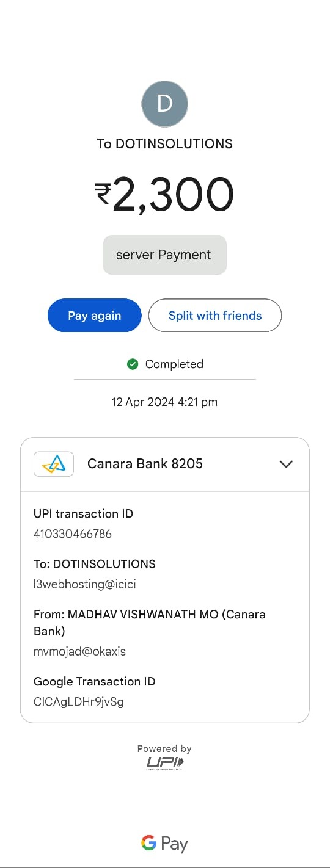
Task: Click the To DOTINSOLUTIONS heading
Action: click(x=165, y=144)
